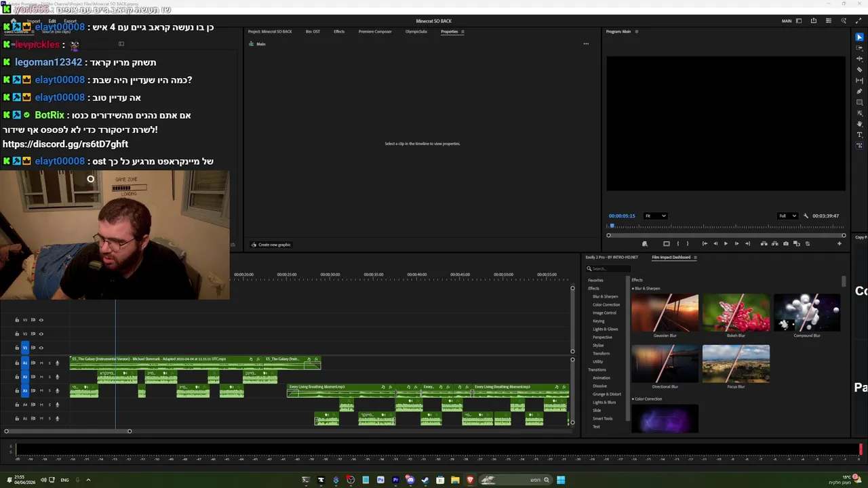Add a marker in Program monitor
The width and height of the screenshot is (868, 488).
click(644, 243)
